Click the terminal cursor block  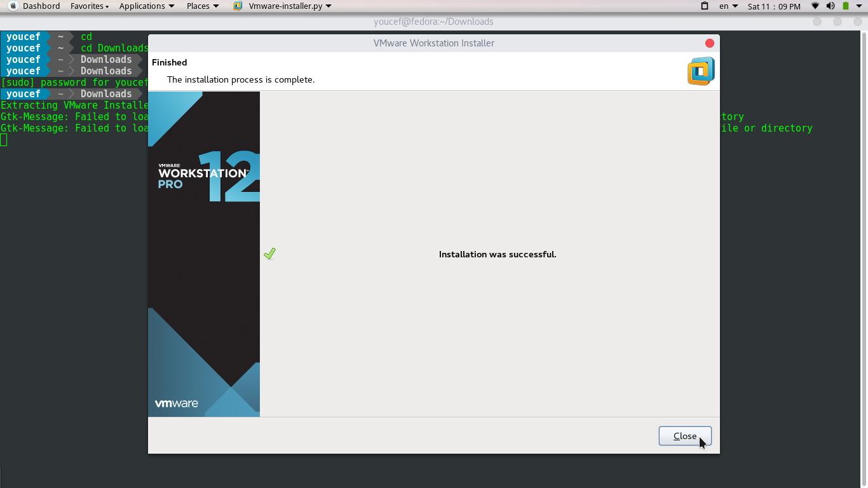(x=4, y=140)
